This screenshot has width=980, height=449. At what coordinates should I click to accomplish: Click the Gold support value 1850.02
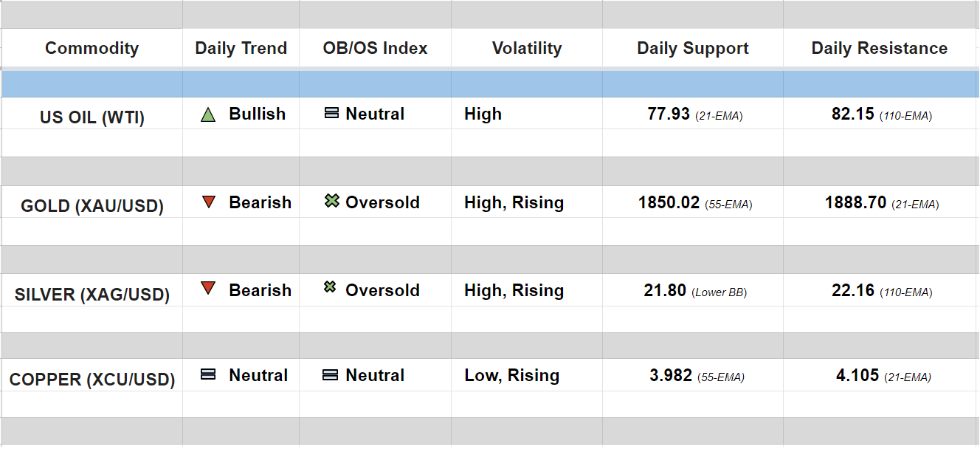pyautogui.click(x=669, y=202)
